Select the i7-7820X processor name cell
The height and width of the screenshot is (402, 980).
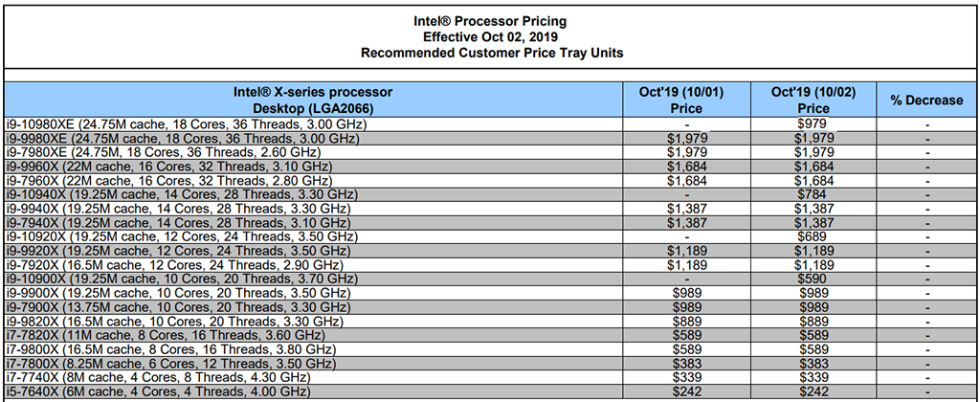pos(159,333)
